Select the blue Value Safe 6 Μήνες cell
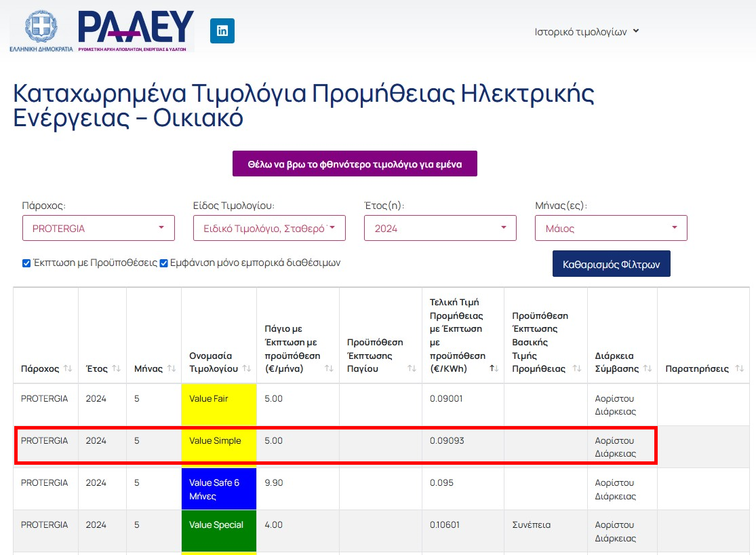The image size is (756, 555). click(x=219, y=489)
